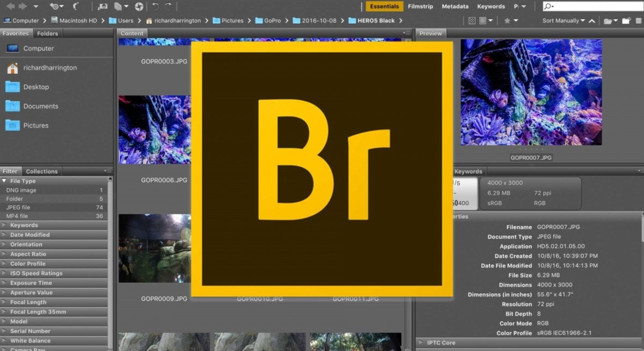Image resolution: width=644 pixels, height=351 pixels.
Task: Open the Folders tab
Action: (x=48, y=33)
